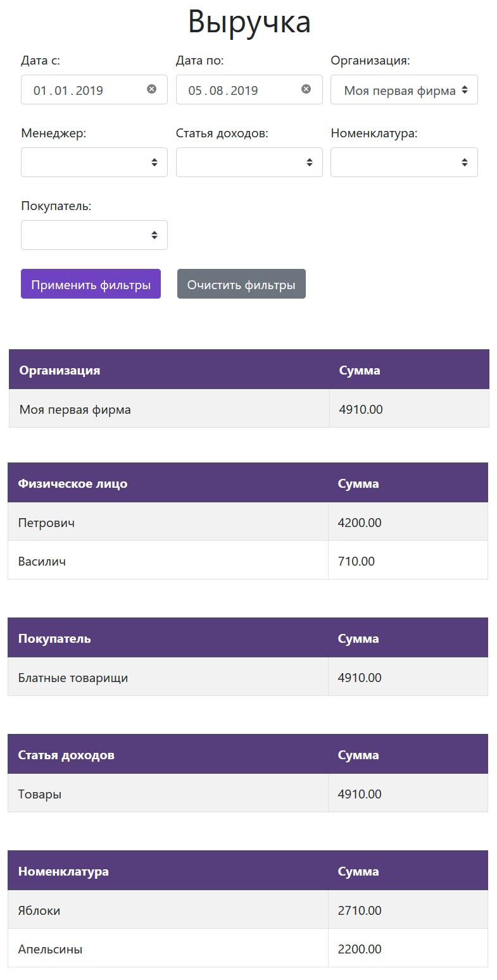This screenshot has width=497, height=980.
Task: Expand the 'Менеджер' dropdown
Action: click(x=94, y=163)
